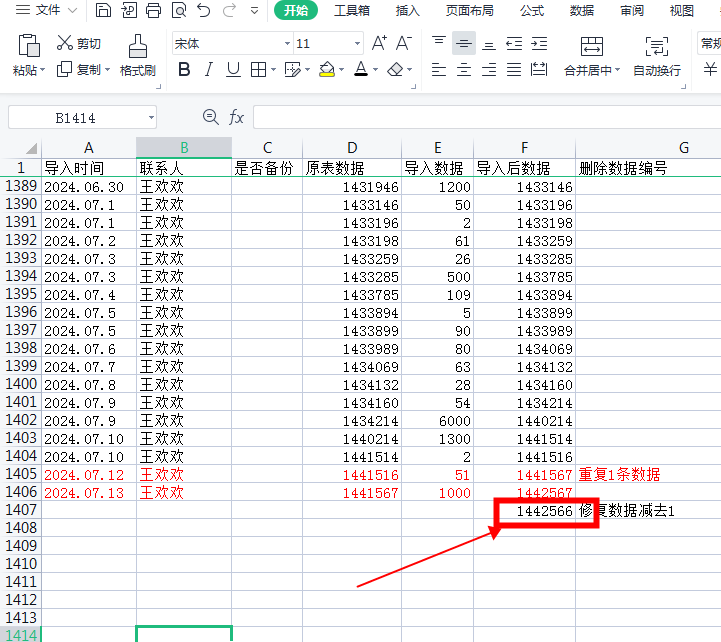Click the Paste clipboard icon
Image resolution: width=721 pixels, height=642 pixels.
click(29, 45)
